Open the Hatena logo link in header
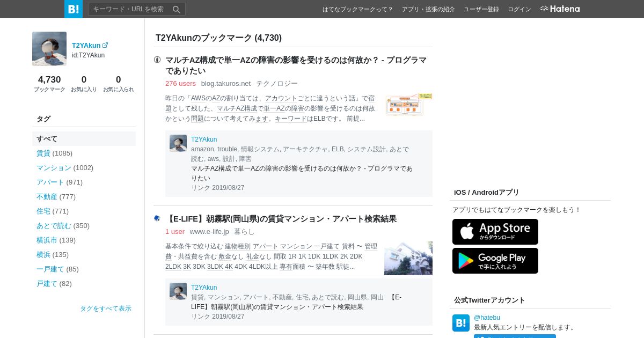The height and width of the screenshot is (338, 644). (x=560, y=9)
